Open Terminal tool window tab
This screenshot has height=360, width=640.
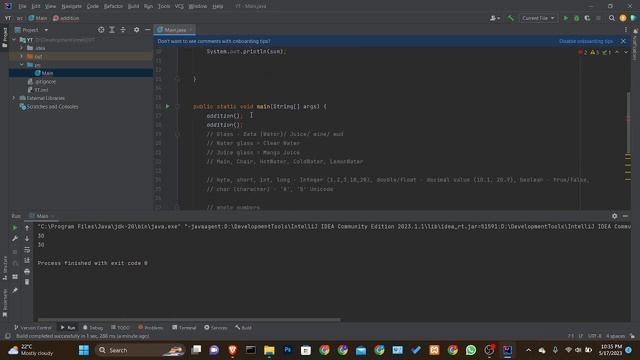click(x=184, y=328)
